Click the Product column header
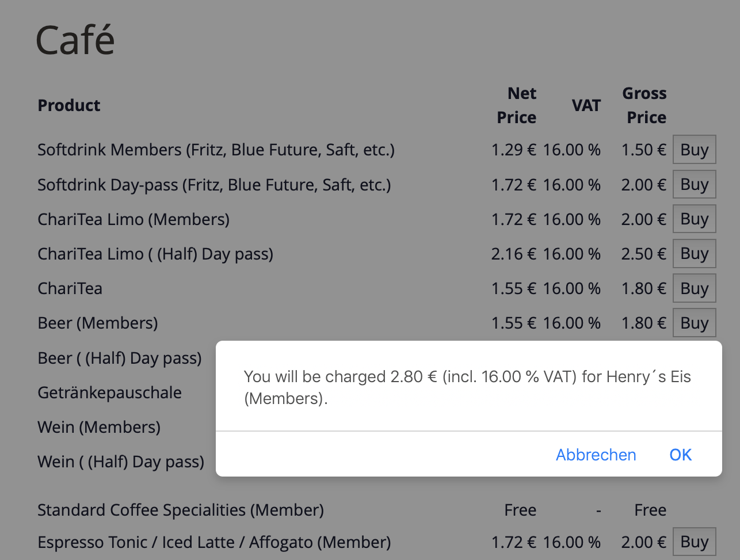 coord(69,105)
